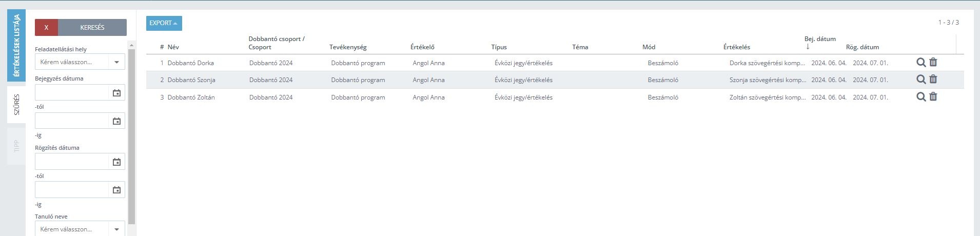Expand the Feladatellátási hely dropdown
Image resolution: width=980 pixels, height=236 pixels.
coord(116,62)
